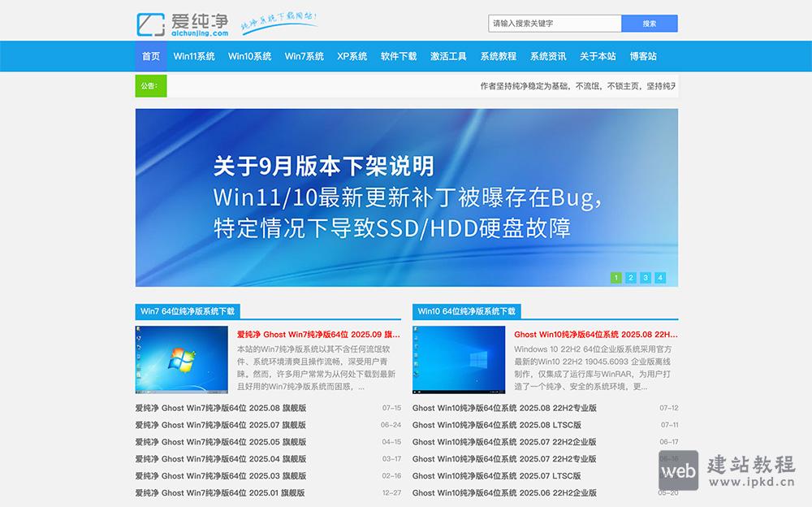This screenshot has width=812, height=507.
Task: Open the 系统教程 menu item
Action: click(x=499, y=56)
